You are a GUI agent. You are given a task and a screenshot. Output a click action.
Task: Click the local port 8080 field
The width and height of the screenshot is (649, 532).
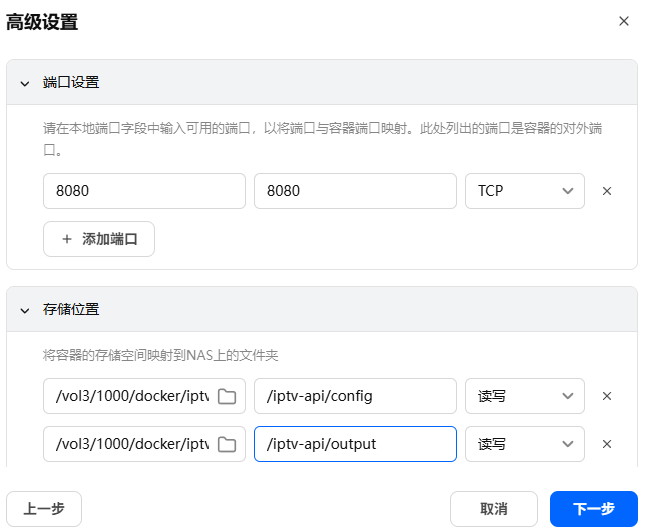click(x=144, y=191)
